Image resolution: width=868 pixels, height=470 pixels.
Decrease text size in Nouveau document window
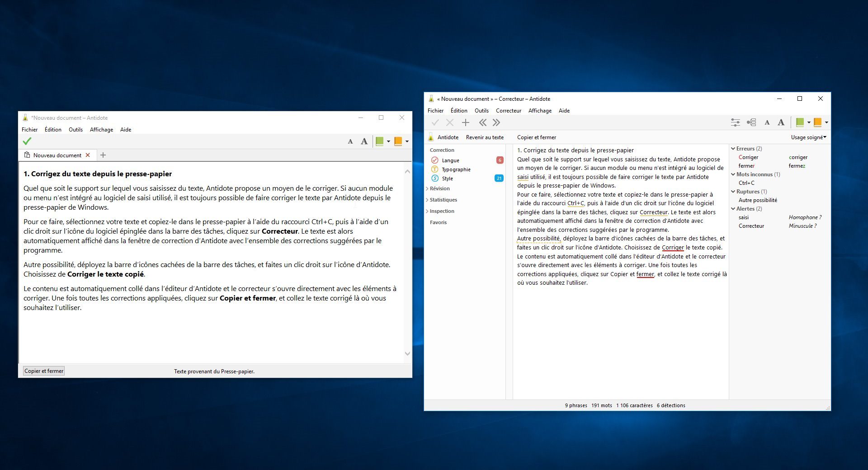click(x=350, y=142)
